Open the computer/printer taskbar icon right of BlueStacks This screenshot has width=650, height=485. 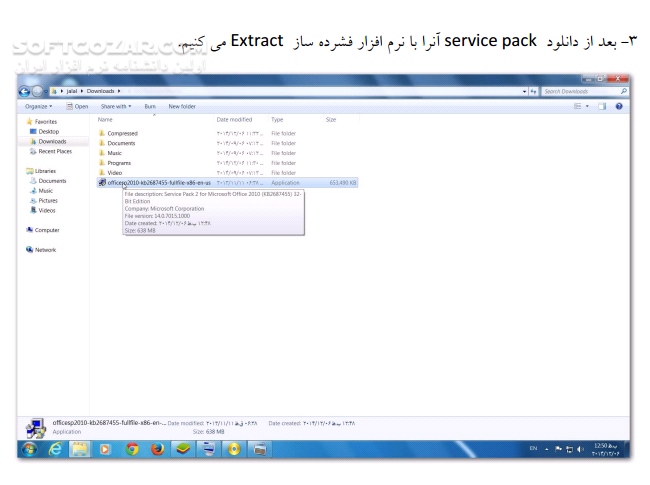point(209,449)
